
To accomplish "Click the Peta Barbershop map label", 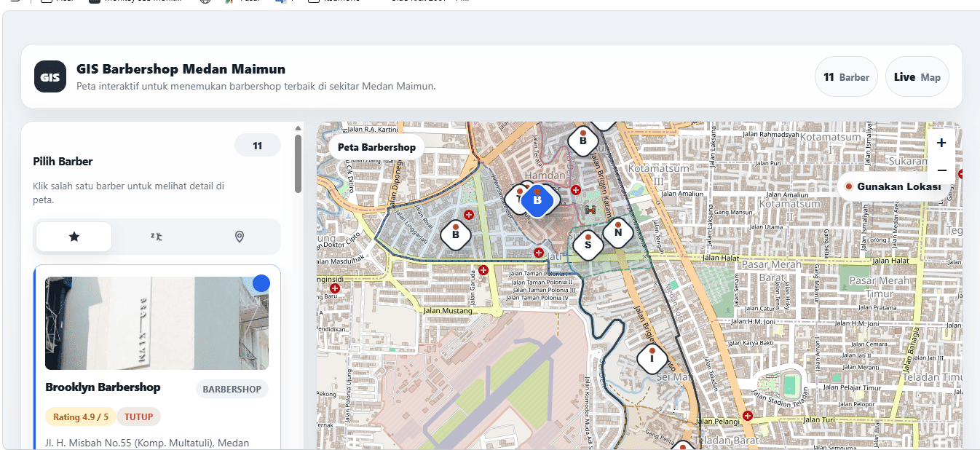I will [376, 147].
